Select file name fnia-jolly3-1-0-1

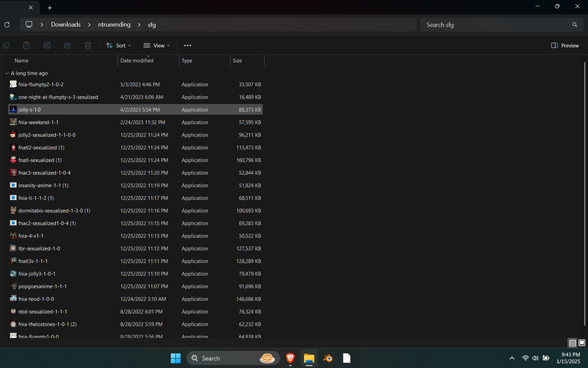[x=37, y=274]
